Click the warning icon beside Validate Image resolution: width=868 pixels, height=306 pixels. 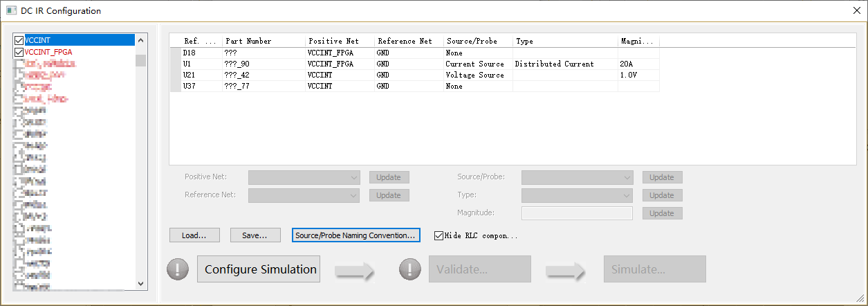[x=410, y=269]
